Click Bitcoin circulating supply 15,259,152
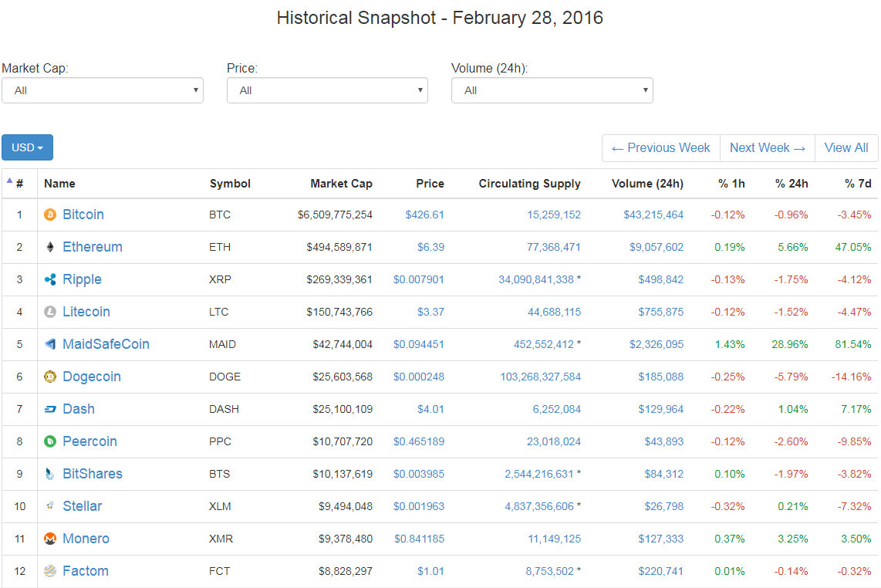881x588 pixels. click(x=553, y=215)
